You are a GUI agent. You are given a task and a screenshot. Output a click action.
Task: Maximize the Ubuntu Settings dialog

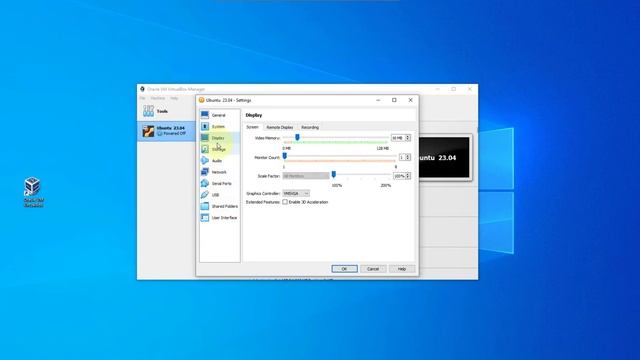tap(394, 100)
